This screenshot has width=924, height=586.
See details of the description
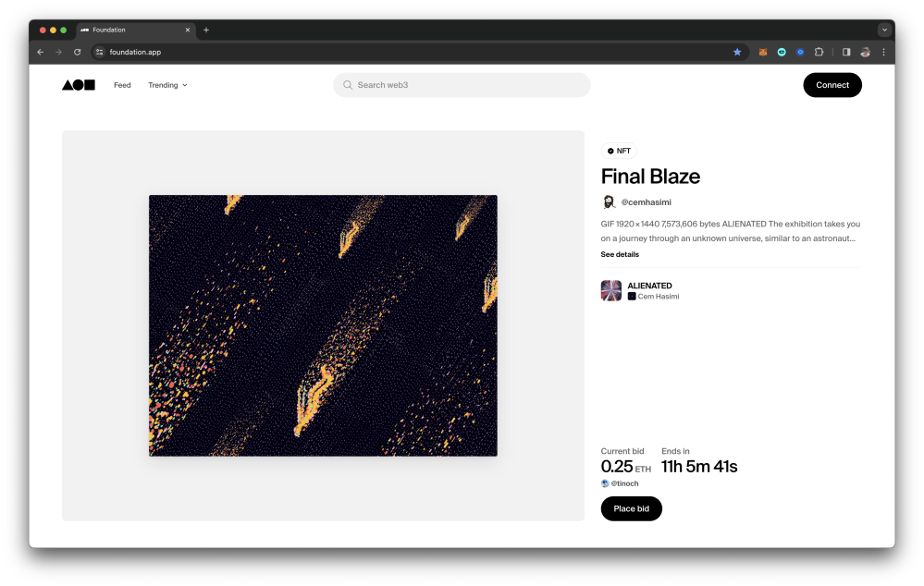(620, 254)
